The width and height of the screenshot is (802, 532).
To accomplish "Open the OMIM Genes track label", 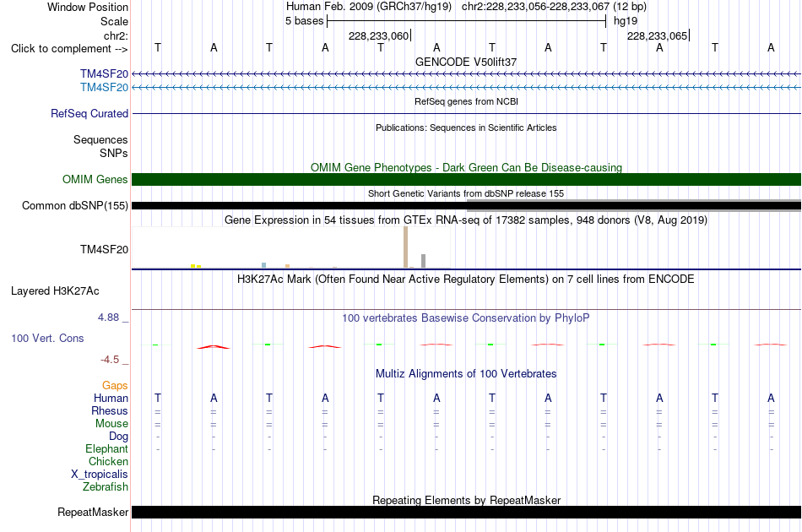I will pos(95,180).
